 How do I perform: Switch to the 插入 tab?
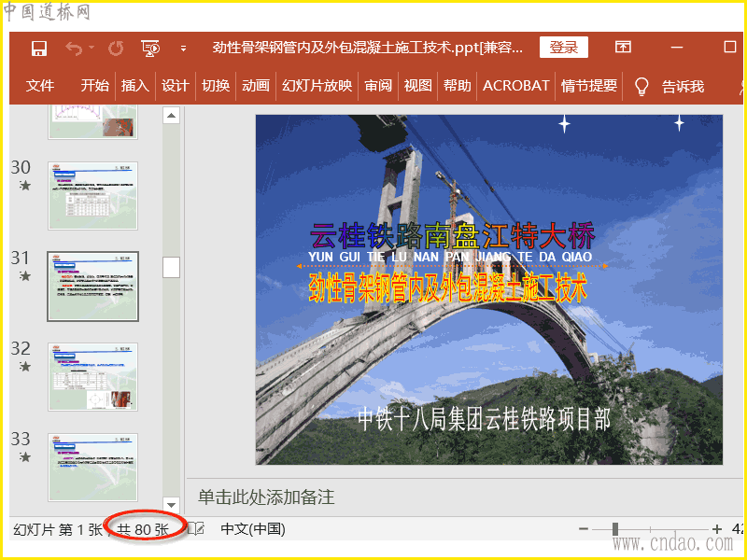134,86
